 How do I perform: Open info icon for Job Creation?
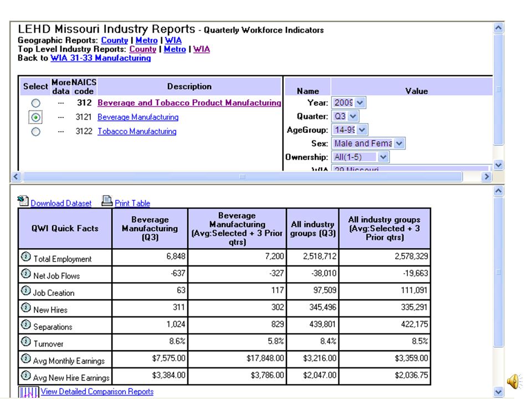tap(26, 291)
